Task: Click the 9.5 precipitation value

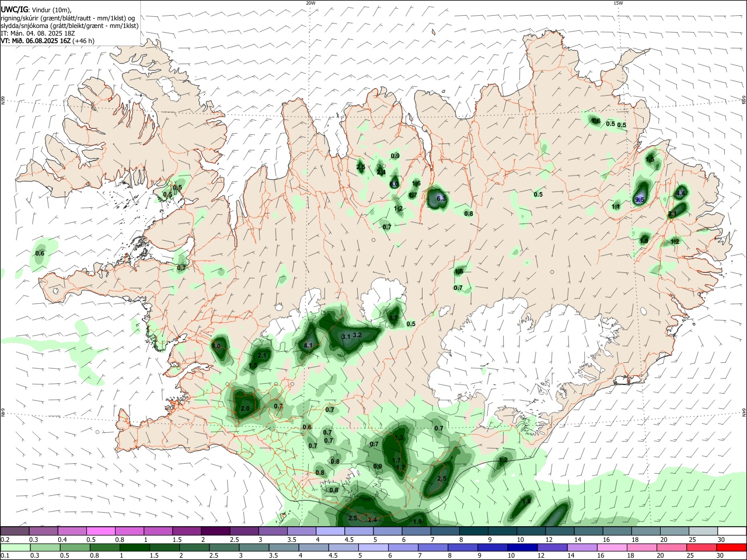Action: 639,199
